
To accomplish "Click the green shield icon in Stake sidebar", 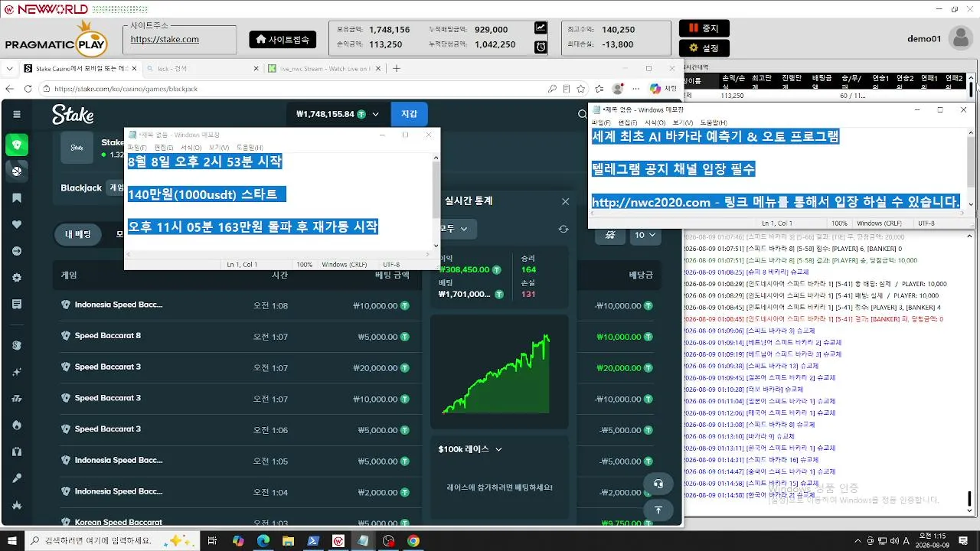I will (x=17, y=145).
